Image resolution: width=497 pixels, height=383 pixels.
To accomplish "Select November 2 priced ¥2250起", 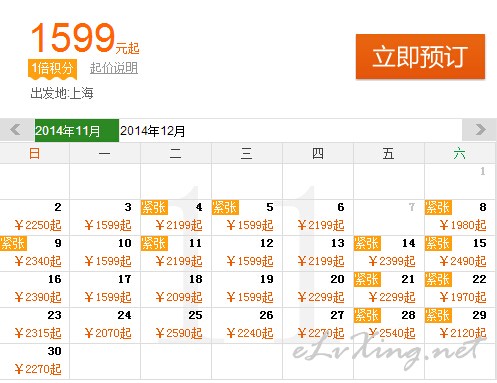I will (x=34, y=217).
